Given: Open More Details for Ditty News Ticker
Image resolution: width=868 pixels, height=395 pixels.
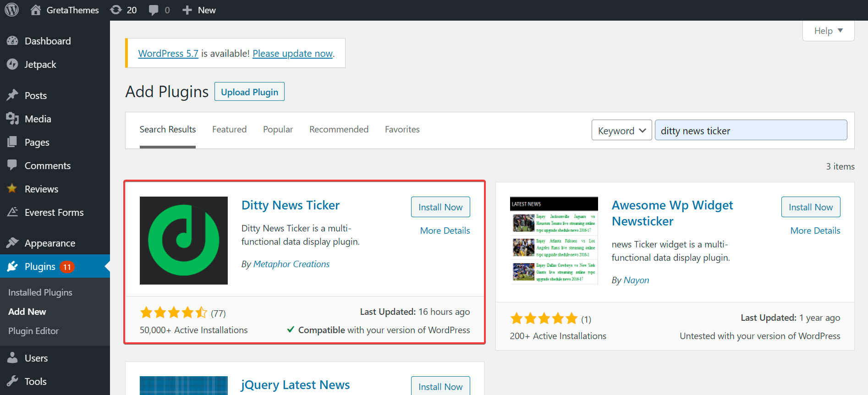Looking at the screenshot, I should tap(445, 230).
